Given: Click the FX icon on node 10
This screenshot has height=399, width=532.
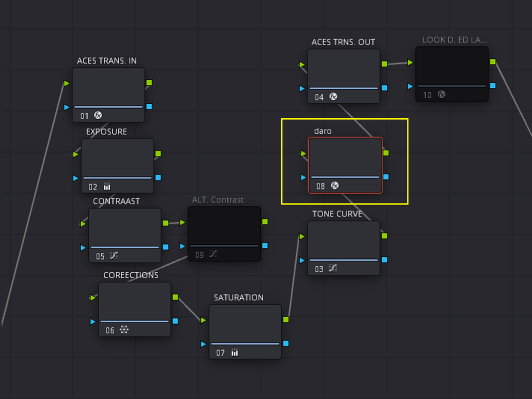Looking at the screenshot, I should pos(441,94).
